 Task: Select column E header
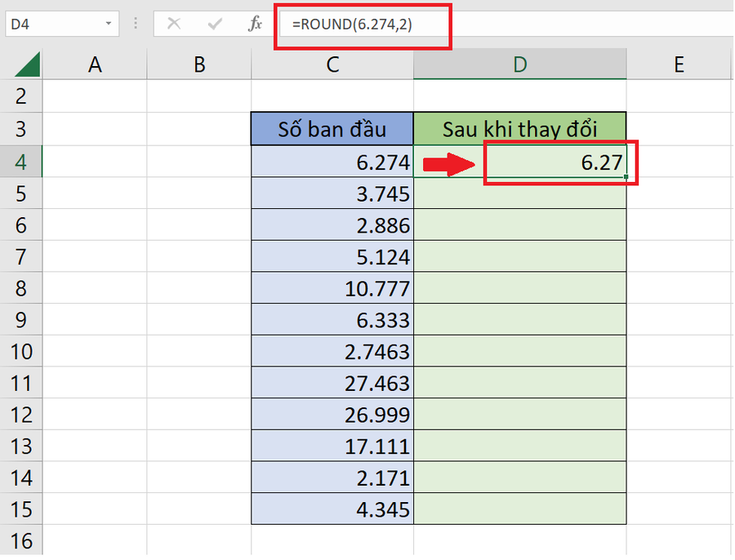(x=679, y=64)
